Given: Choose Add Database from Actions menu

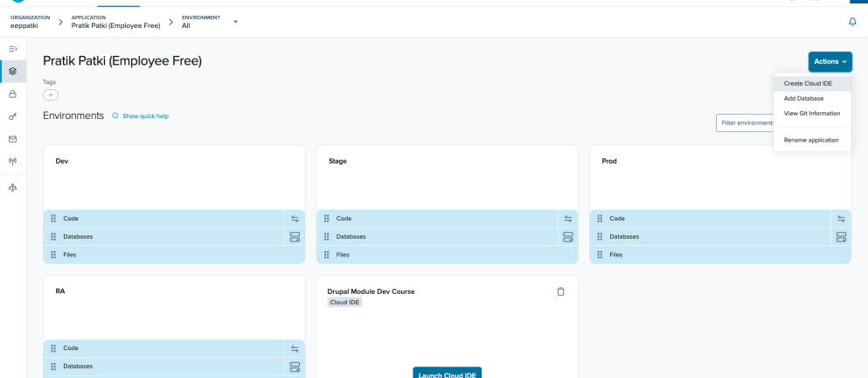Looking at the screenshot, I should (803, 98).
